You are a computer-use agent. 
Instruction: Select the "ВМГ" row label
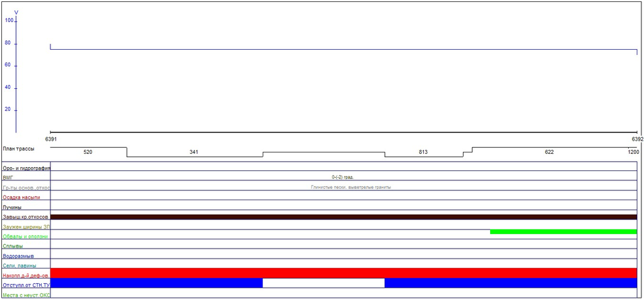click(8, 178)
